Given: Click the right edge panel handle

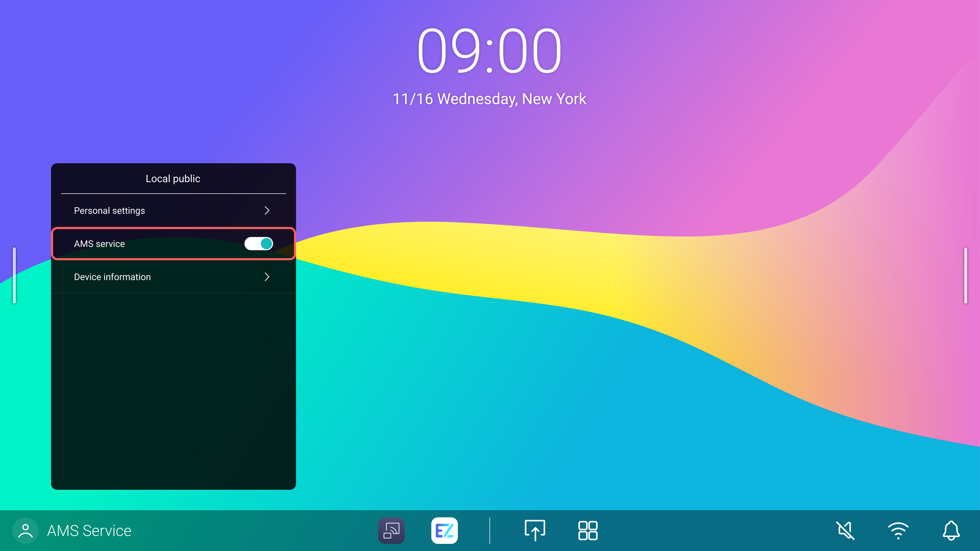Looking at the screenshot, I should [965, 275].
